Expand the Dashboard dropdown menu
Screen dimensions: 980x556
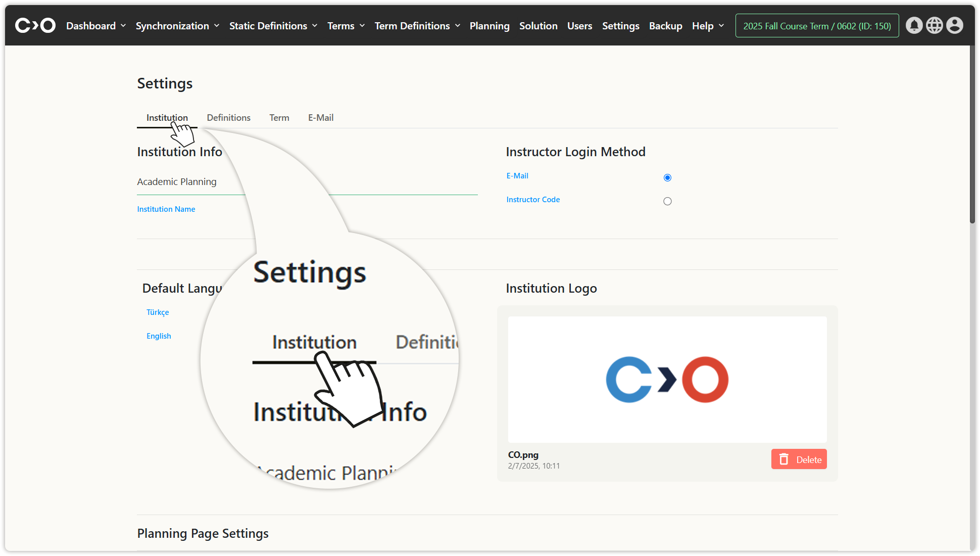pyautogui.click(x=96, y=26)
